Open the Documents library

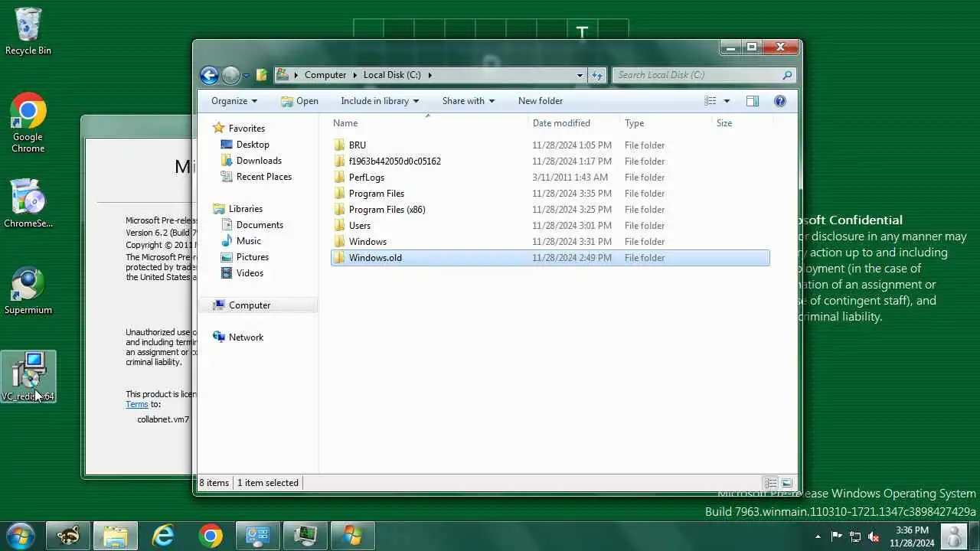point(260,225)
